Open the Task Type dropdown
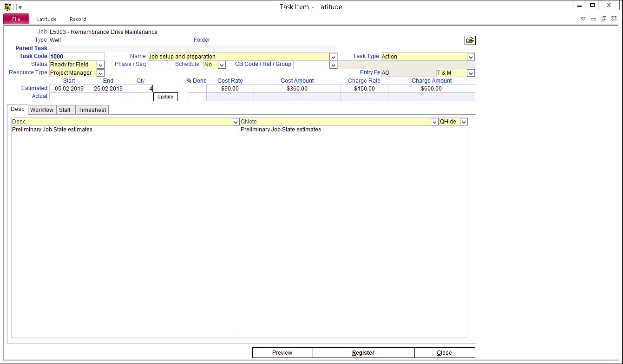This screenshot has height=364, width=623. pos(471,57)
